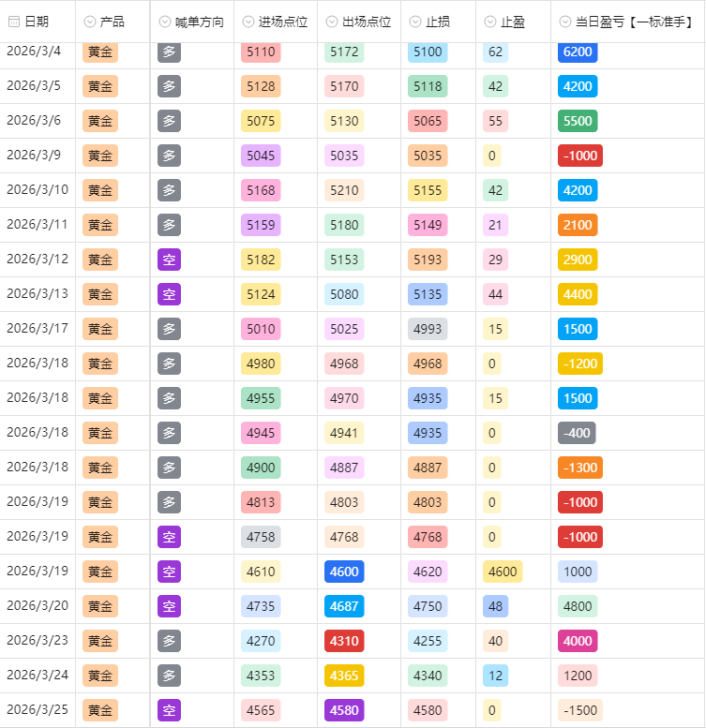The width and height of the screenshot is (706, 728).
Task: Click the field icon next to 止损
Action: click(415, 22)
